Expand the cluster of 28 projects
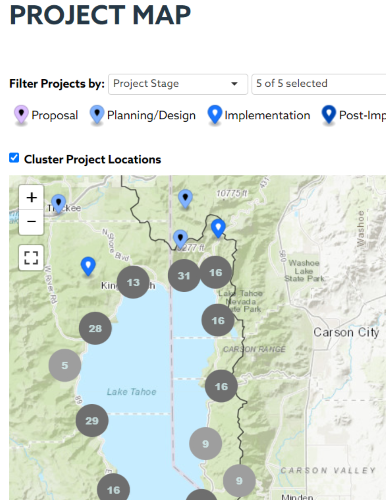The height and width of the screenshot is (500, 386). click(x=95, y=328)
